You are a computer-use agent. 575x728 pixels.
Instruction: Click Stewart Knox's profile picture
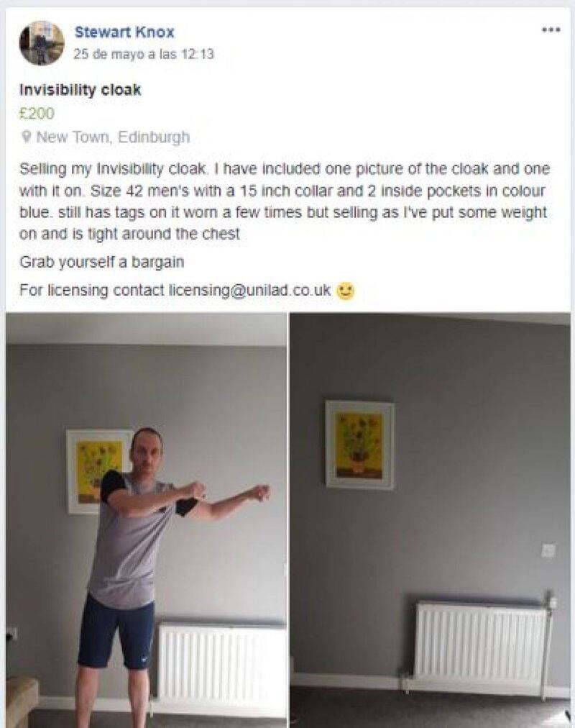pos(42,43)
